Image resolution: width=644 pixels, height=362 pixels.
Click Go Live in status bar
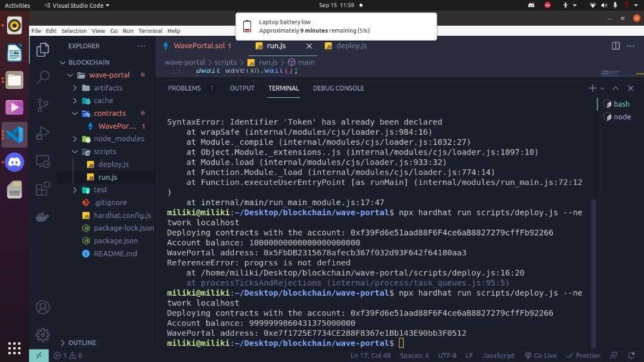coord(540,355)
